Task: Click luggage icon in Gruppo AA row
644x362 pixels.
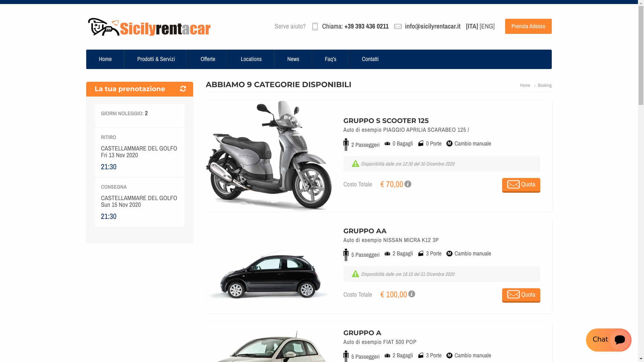Action: 387,254
